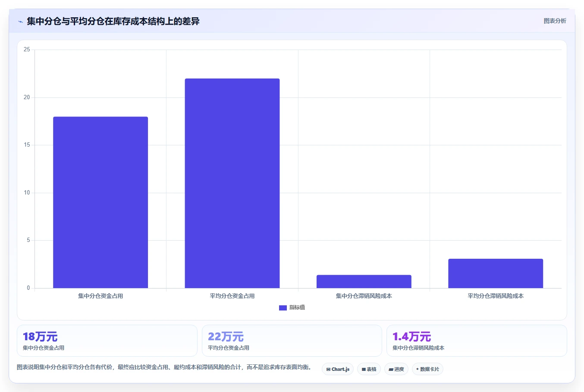The height and width of the screenshot is (392, 584).
Task: Click x-axis label 集中分仓滞销风险成本
Action: click(364, 296)
